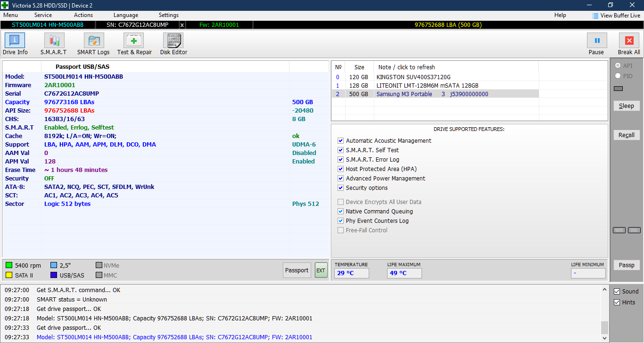This screenshot has height=343, width=644.
Task: Click the green 5400 rpm indicator
Action: point(9,265)
